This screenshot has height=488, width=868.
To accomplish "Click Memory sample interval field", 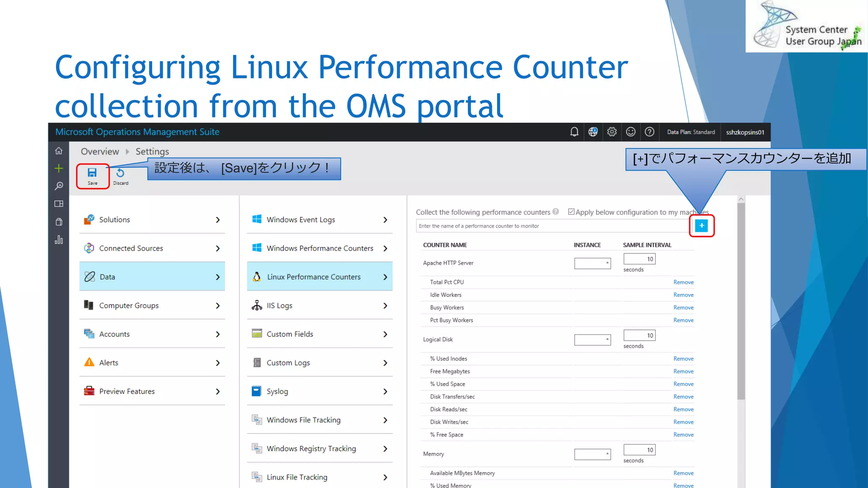I will pyautogui.click(x=639, y=450).
